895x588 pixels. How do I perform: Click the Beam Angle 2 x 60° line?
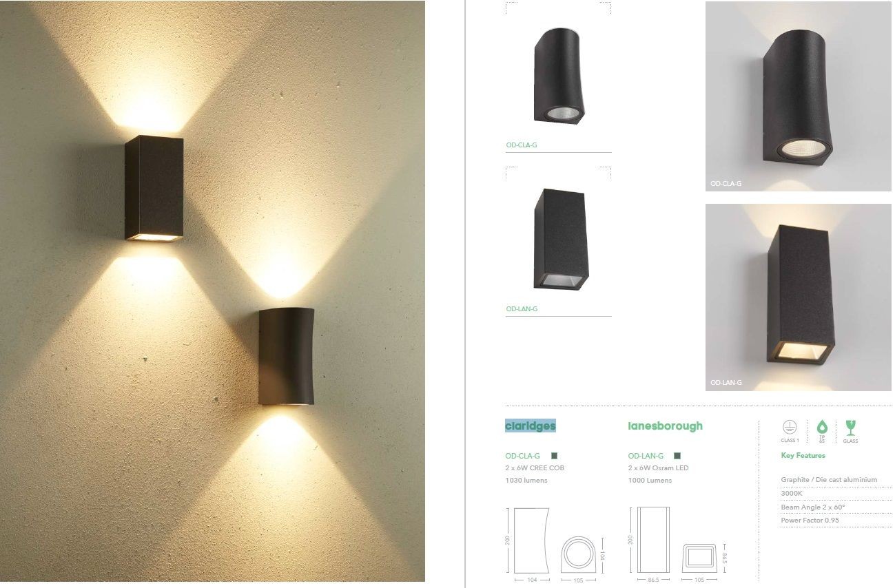tap(813, 507)
